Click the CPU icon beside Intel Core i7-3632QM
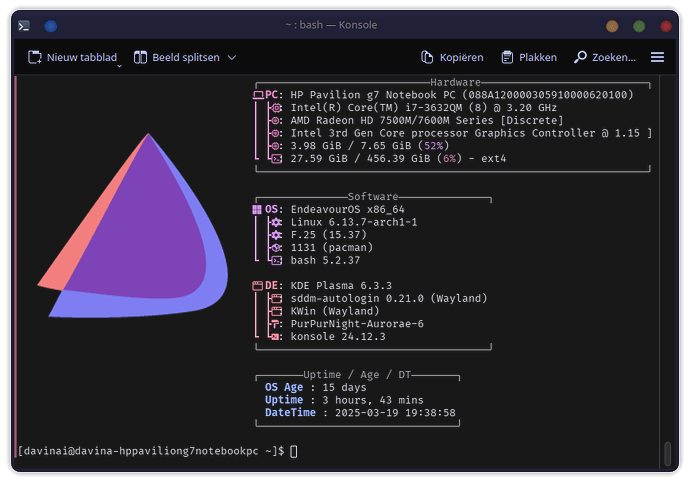Screen dimensions: 690x483 [276, 108]
